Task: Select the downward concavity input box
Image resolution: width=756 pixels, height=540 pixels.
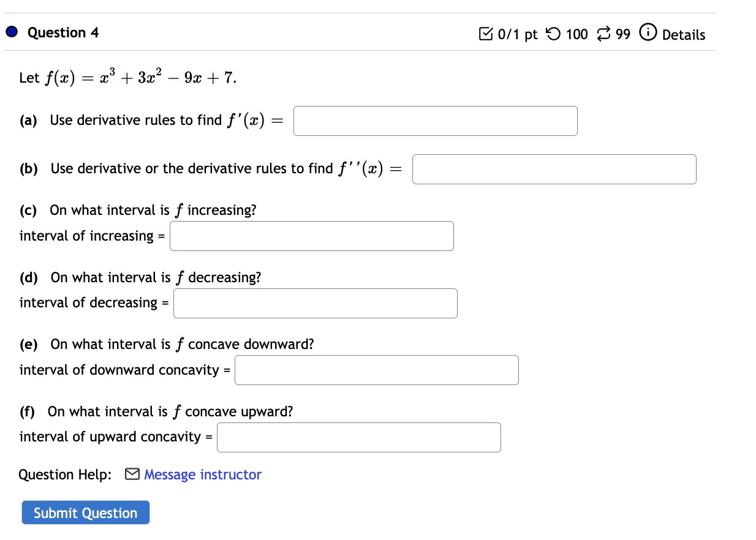Action: click(377, 370)
